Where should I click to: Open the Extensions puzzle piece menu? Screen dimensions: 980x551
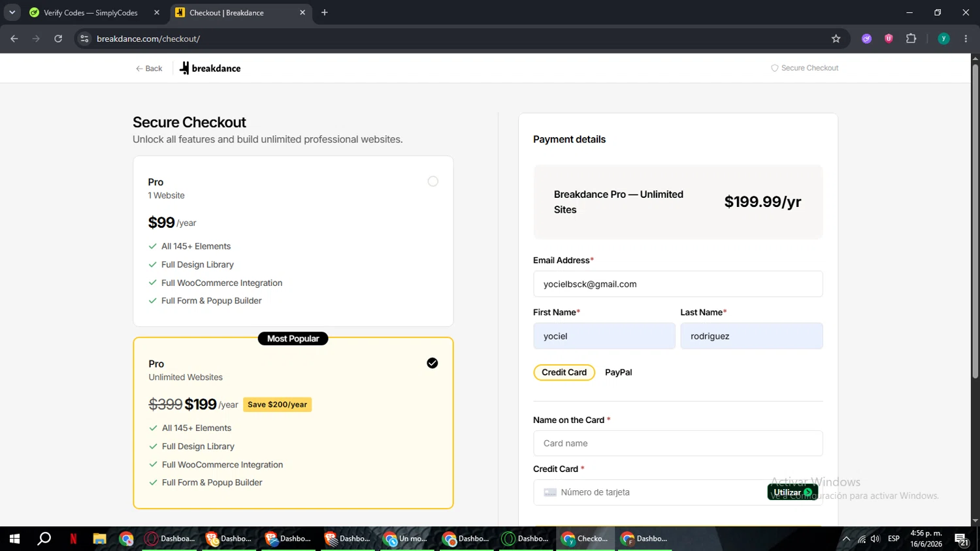click(911, 39)
